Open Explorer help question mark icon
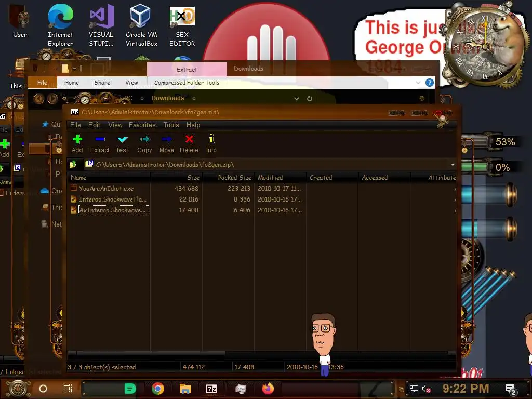Viewport: 532px width, 399px height. tap(430, 83)
